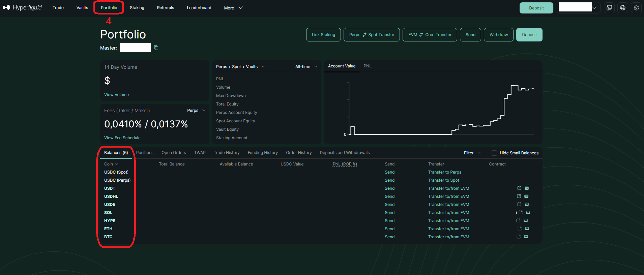The width and height of the screenshot is (644, 275).
Task: Add HYPE token to wallet icon
Action: [x=526, y=220]
